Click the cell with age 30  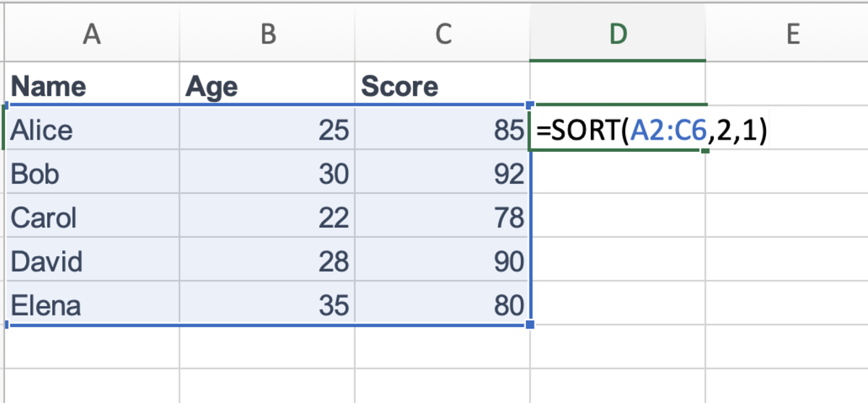[267, 174]
